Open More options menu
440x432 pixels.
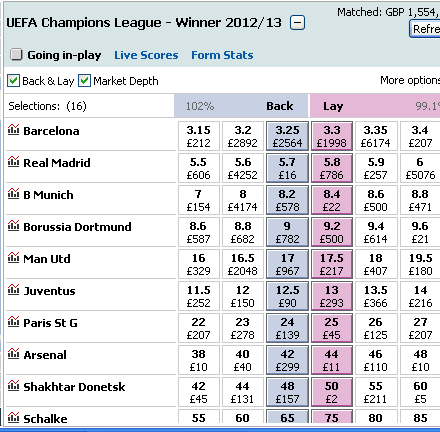pyautogui.click(x=410, y=80)
